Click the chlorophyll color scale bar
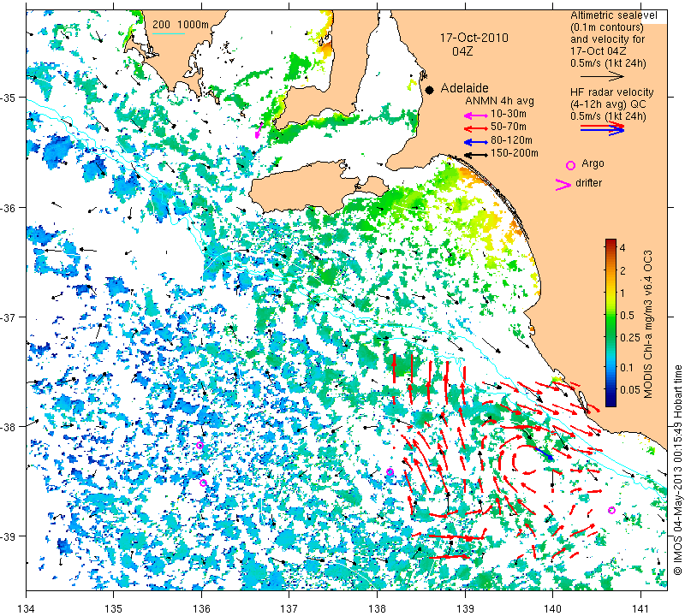This screenshot has width=685, height=616. (611, 323)
